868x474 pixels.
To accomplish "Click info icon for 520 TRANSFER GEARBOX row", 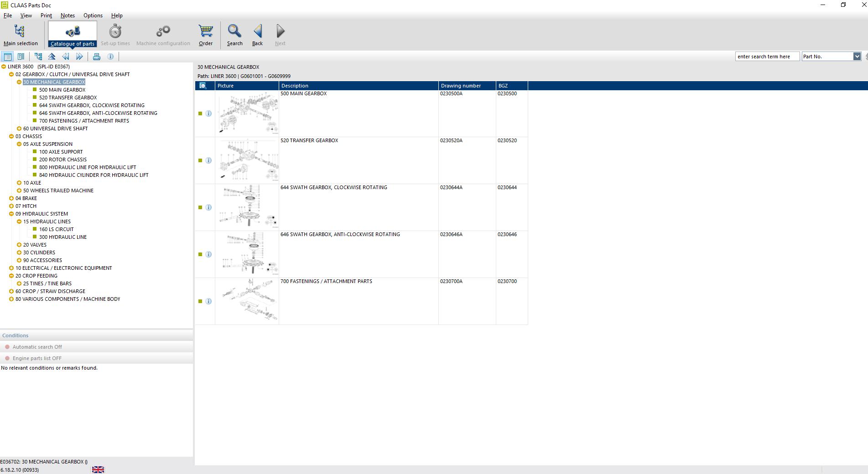I will (208, 160).
